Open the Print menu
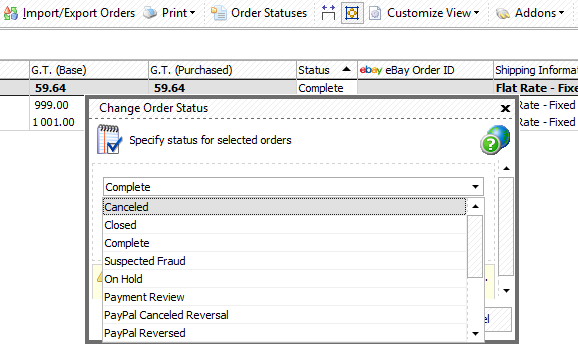Viewport: 578px width, 362px height. (x=170, y=13)
